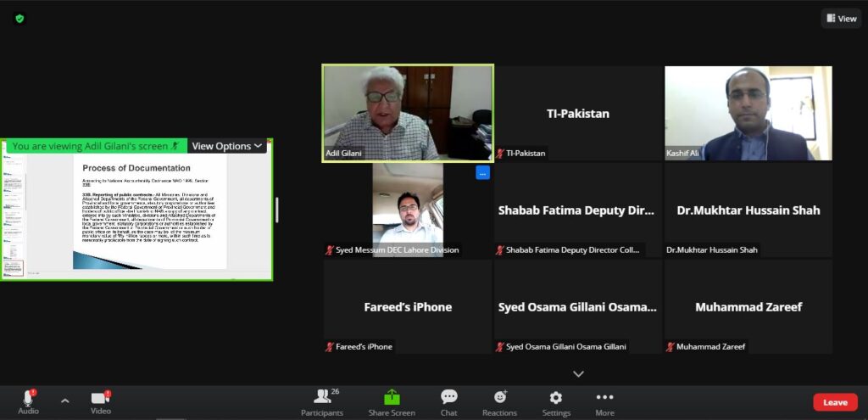Open the Reactions menu
This screenshot has height=420, width=868.
coord(499,397)
